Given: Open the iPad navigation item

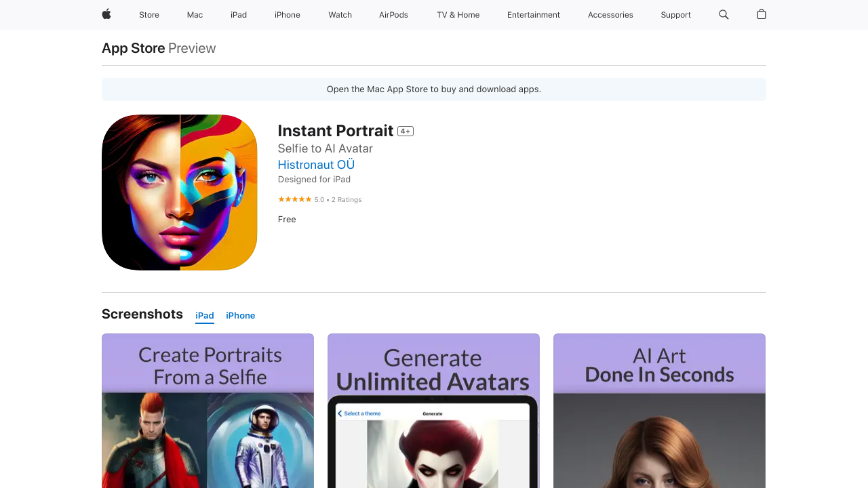Looking at the screenshot, I should click(x=239, y=15).
